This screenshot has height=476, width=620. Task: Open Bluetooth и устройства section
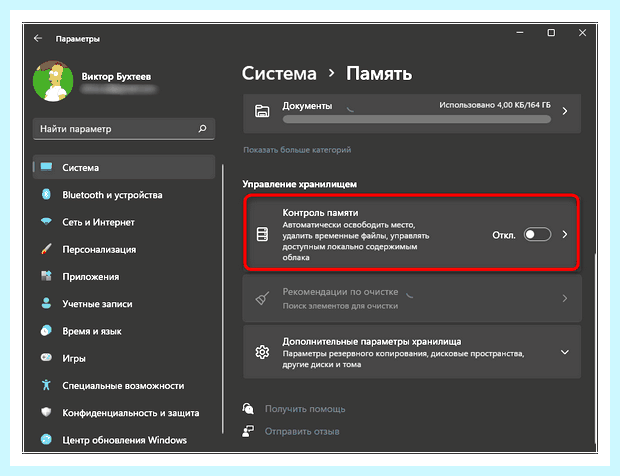click(124, 195)
